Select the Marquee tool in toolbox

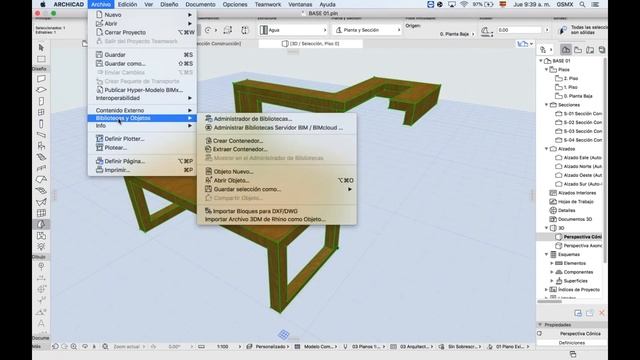[x=41, y=59]
